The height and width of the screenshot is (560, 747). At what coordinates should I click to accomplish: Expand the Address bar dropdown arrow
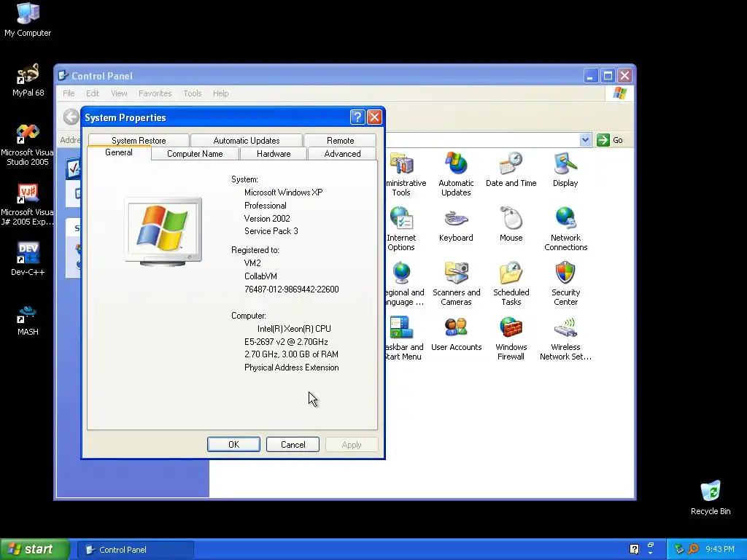pos(586,140)
